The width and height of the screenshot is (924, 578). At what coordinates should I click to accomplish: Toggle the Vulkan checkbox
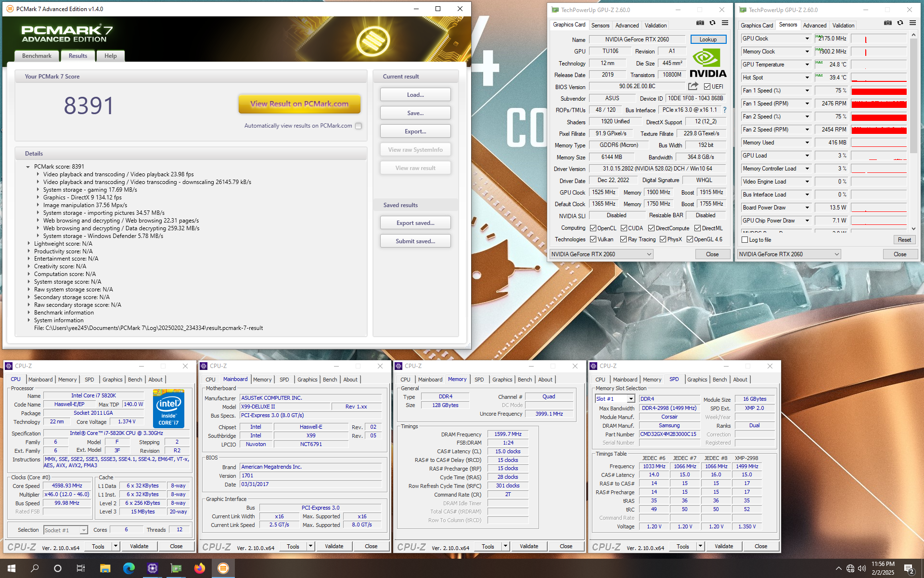coord(593,239)
